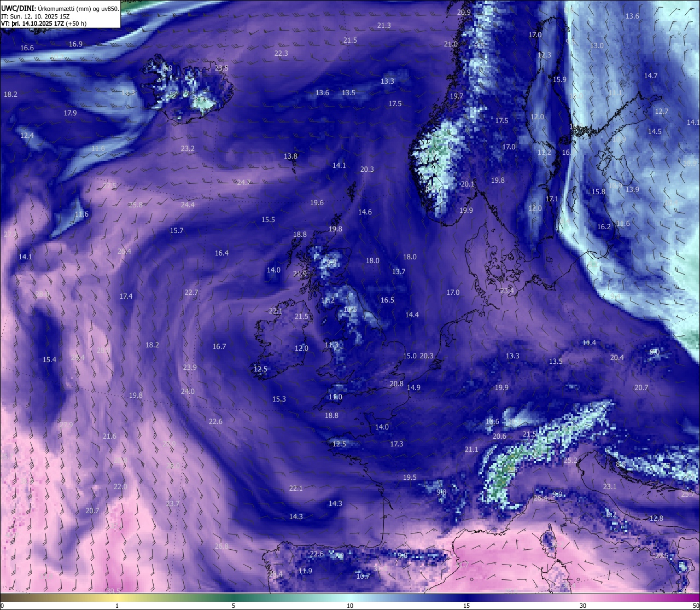Image resolution: width=700 pixels, height=610 pixels.
Task: Click the colour scale tick labelled 50
Action: click(x=696, y=606)
